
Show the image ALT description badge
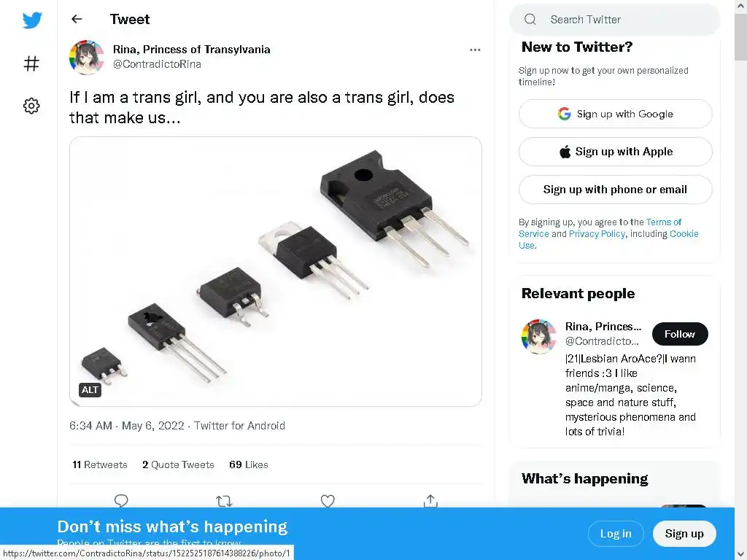(x=90, y=390)
